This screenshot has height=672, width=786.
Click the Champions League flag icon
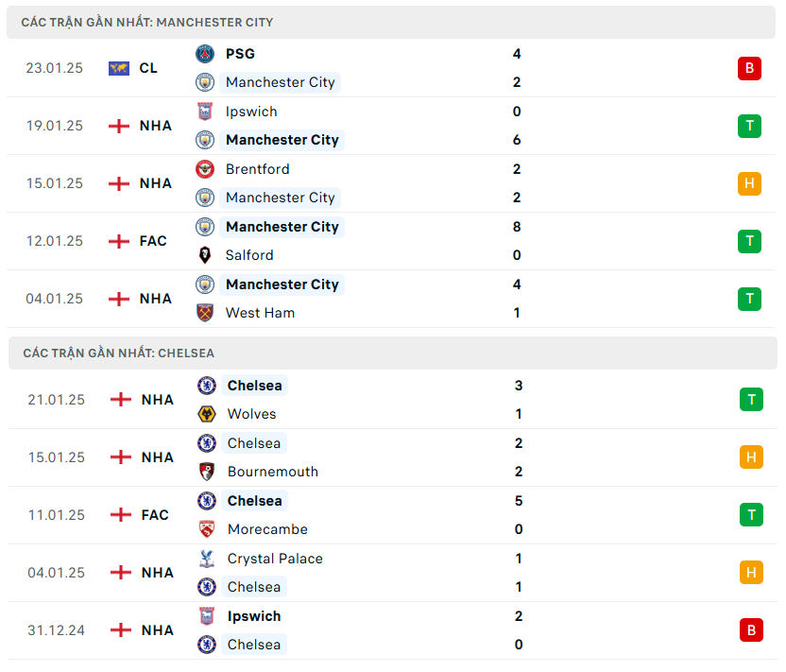[x=119, y=68]
